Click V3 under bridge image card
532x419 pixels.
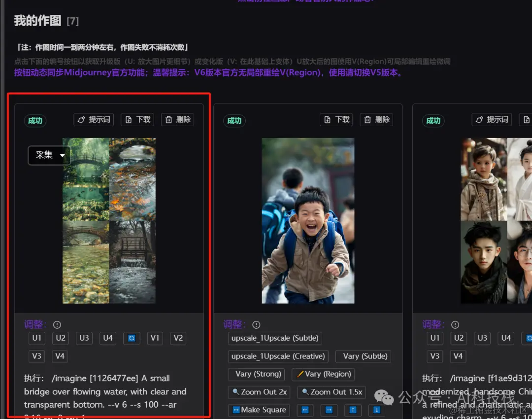click(36, 356)
